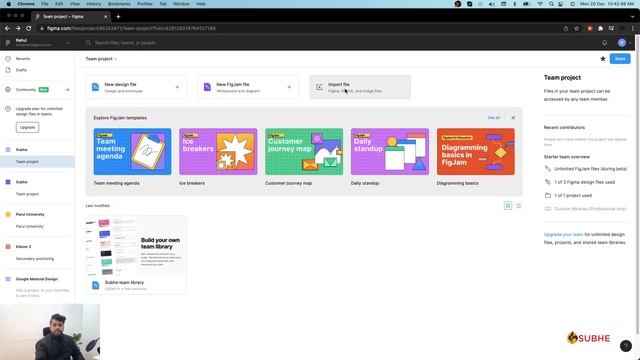Click plus on New design file
This screenshot has height=360, width=640.
pyautogui.click(x=177, y=87)
